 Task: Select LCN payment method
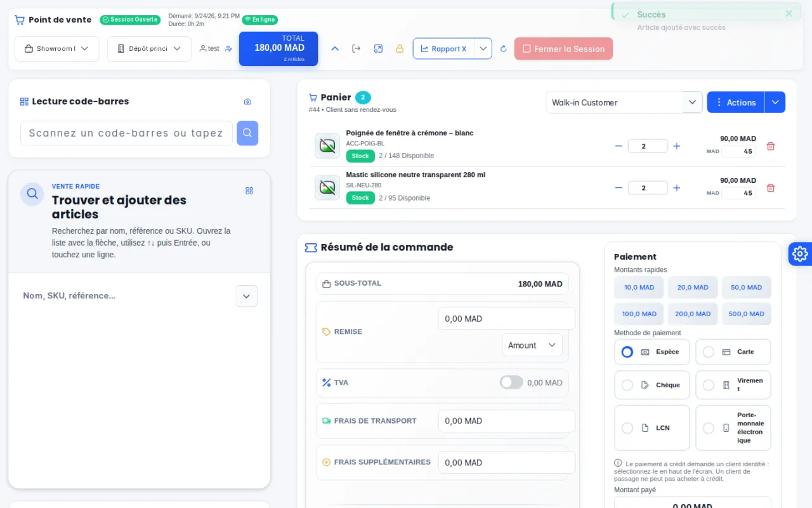point(652,428)
